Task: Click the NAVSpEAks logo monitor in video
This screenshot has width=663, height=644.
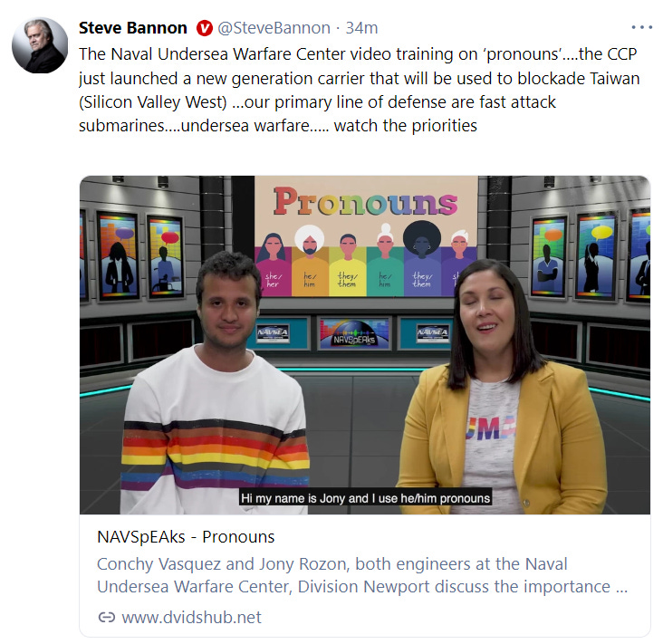Action: coord(354,334)
